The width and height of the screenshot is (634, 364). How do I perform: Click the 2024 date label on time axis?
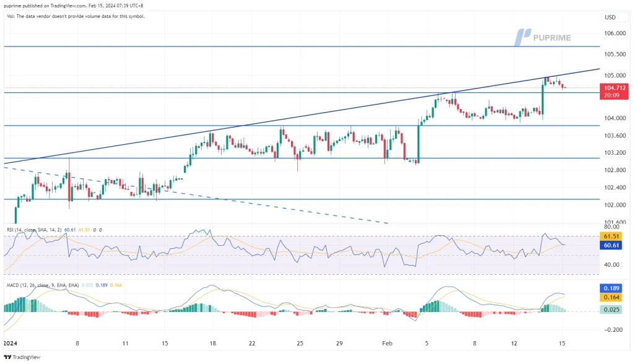[12, 342]
